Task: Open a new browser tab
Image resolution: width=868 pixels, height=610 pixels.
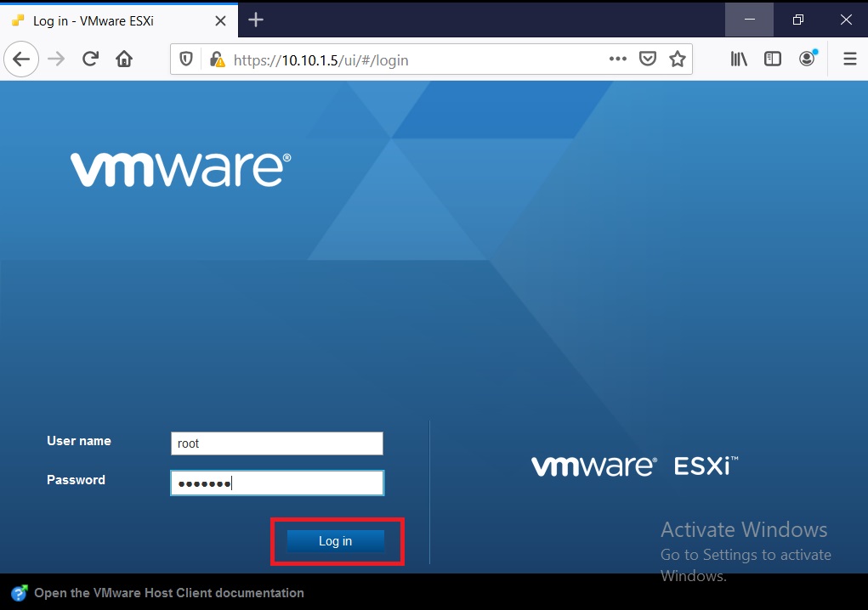Action: point(256,20)
